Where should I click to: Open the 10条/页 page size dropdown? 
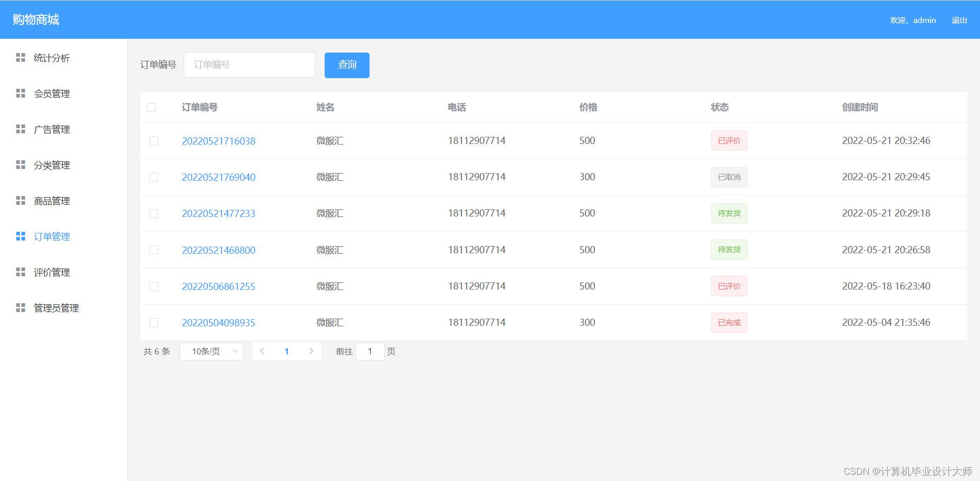212,351
